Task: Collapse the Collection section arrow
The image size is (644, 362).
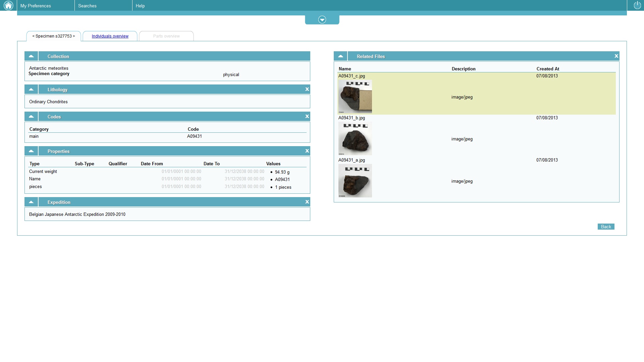Action: pos(31,56)
